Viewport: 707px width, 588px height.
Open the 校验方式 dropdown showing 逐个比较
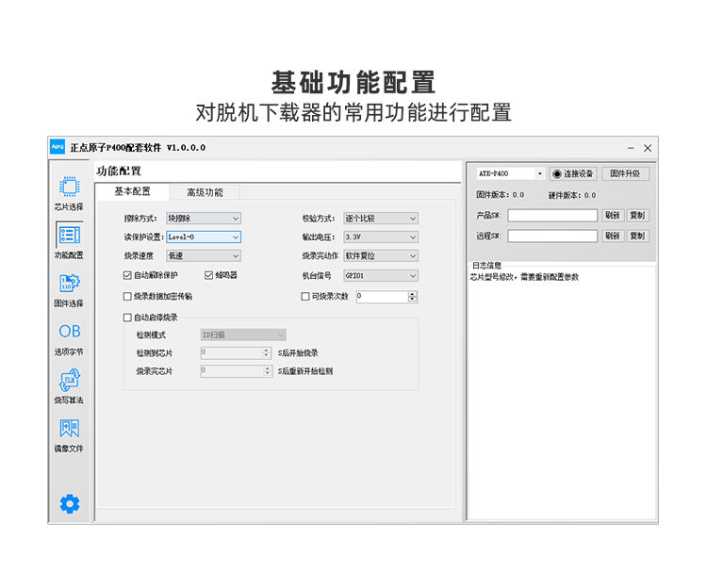381,219
